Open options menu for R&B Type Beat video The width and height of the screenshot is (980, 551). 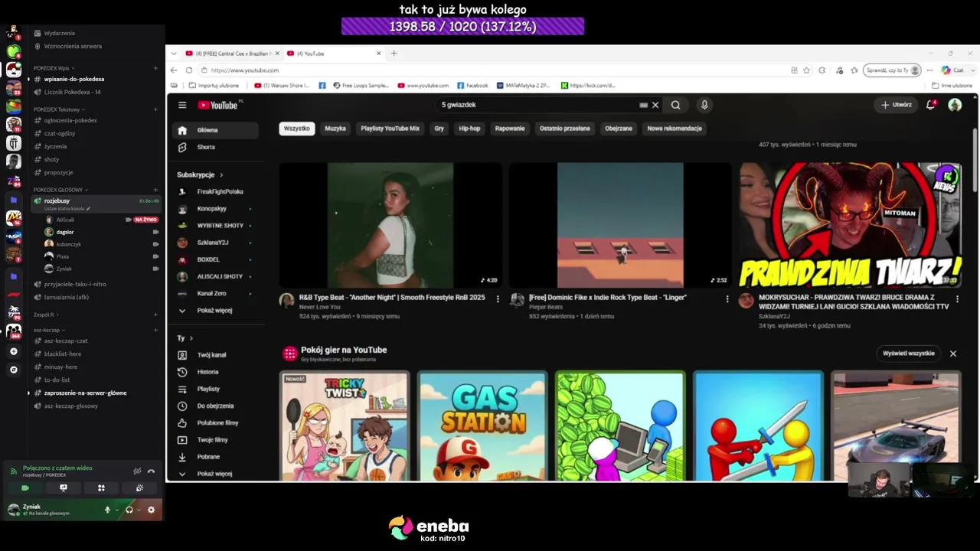(498, 299)
